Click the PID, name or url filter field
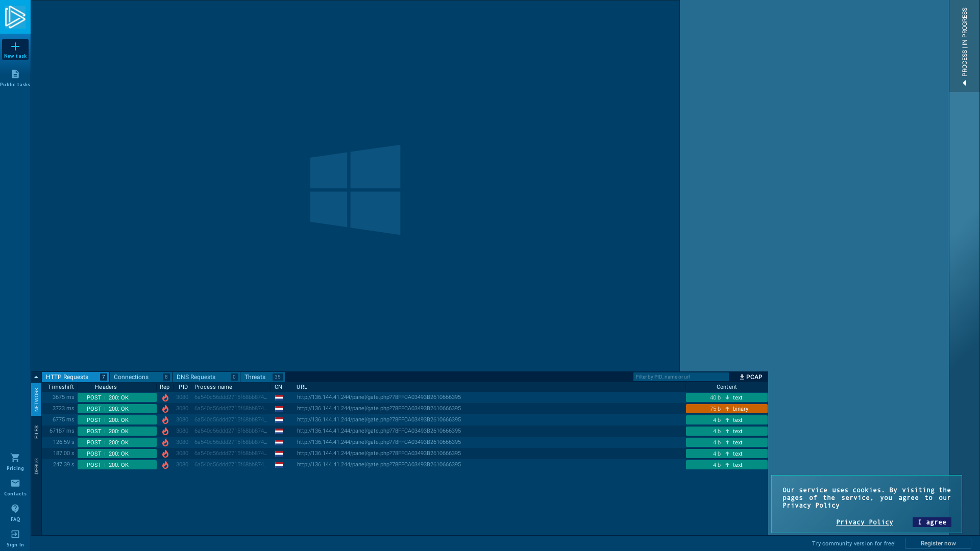 680,377
